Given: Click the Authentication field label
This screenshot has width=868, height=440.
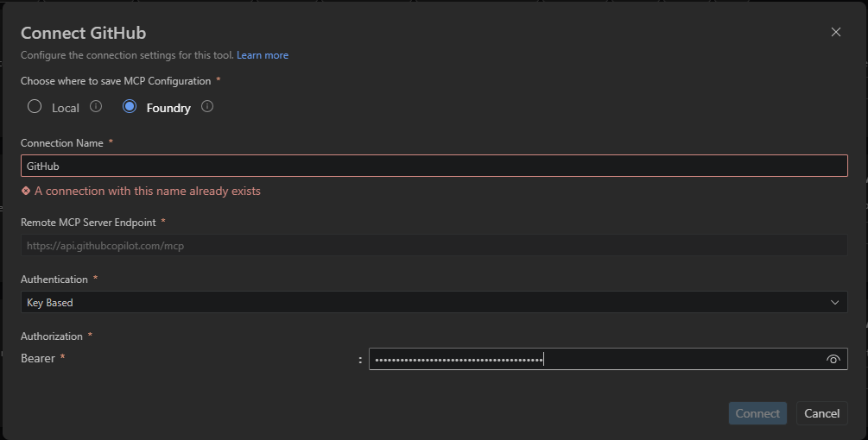Looking at the screenshot, I should 54,280.
